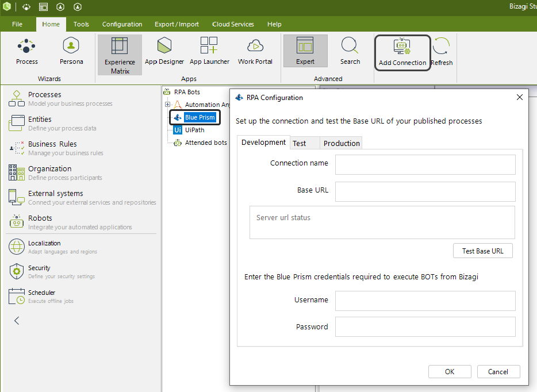Click the second download arrow in quick access toolbar
The width and height of the screenshot is (537, 392).
pos(78,7)
